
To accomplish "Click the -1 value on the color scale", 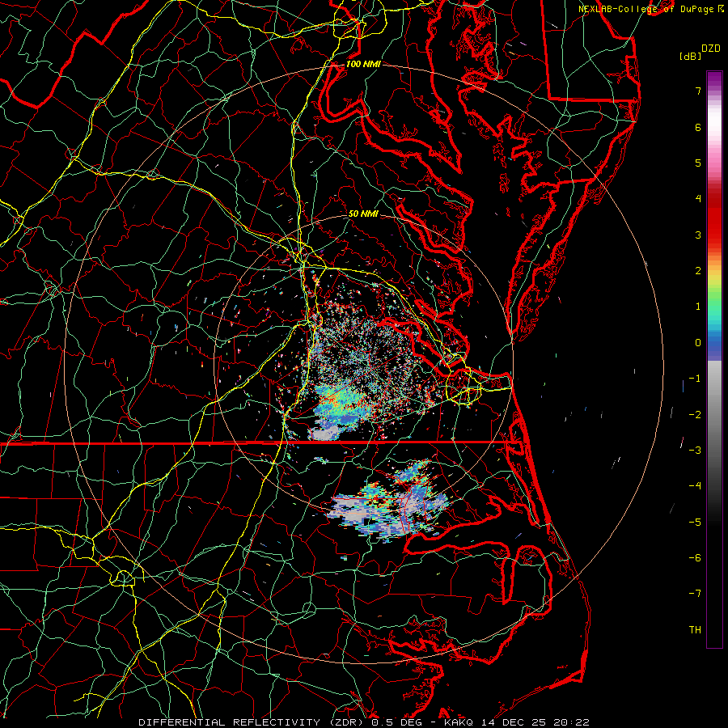I will [695, 379].
